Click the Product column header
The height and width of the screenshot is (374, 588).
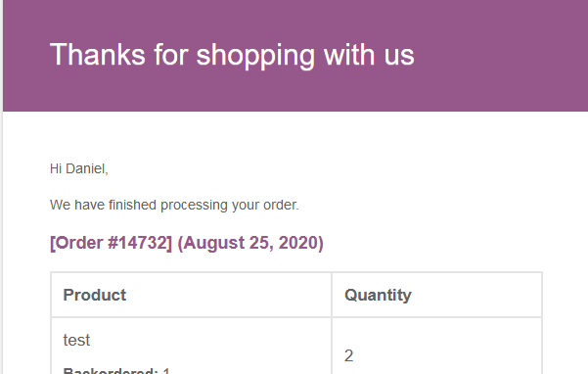click(95, 295)
